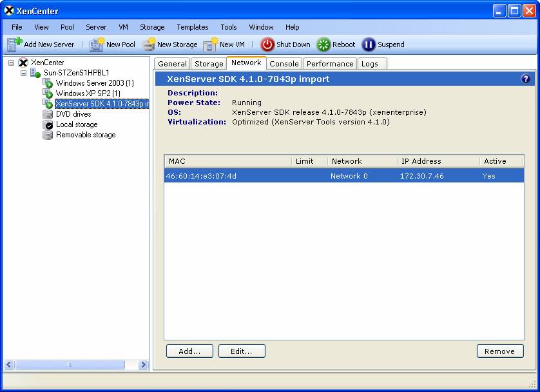
Task: Collapse the XenCenter root tree node
Action: click(11, 63)
